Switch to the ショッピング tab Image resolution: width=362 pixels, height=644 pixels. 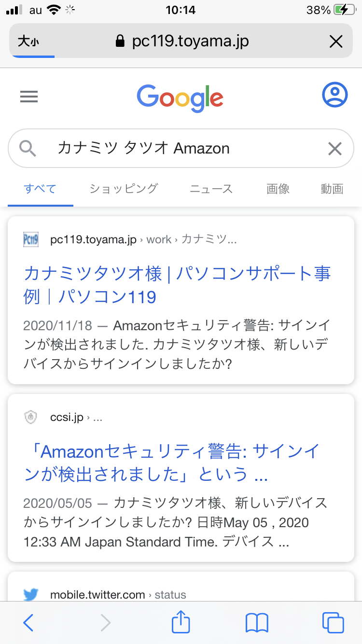pos(124,189)
